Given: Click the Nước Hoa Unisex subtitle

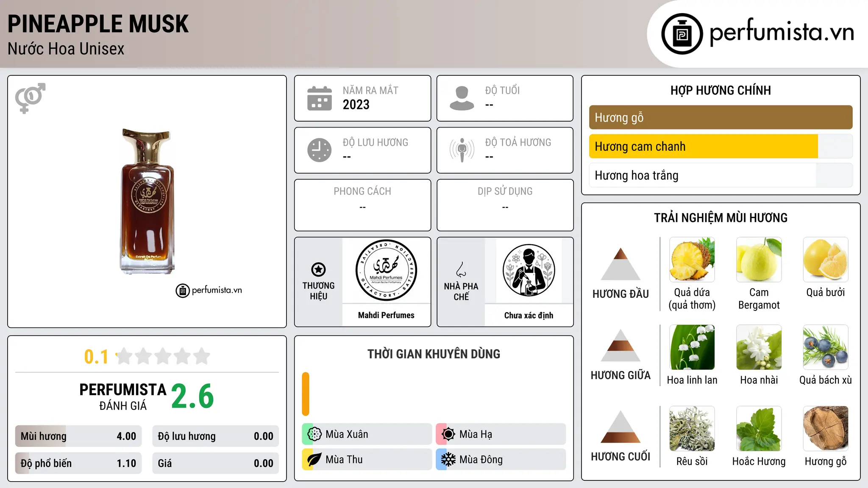Looking at the screenshot, I should click(x=66, y=49).
